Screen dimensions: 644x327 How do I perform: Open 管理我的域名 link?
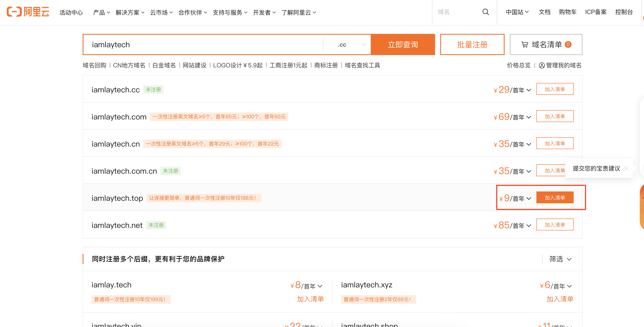pos(563,65)
